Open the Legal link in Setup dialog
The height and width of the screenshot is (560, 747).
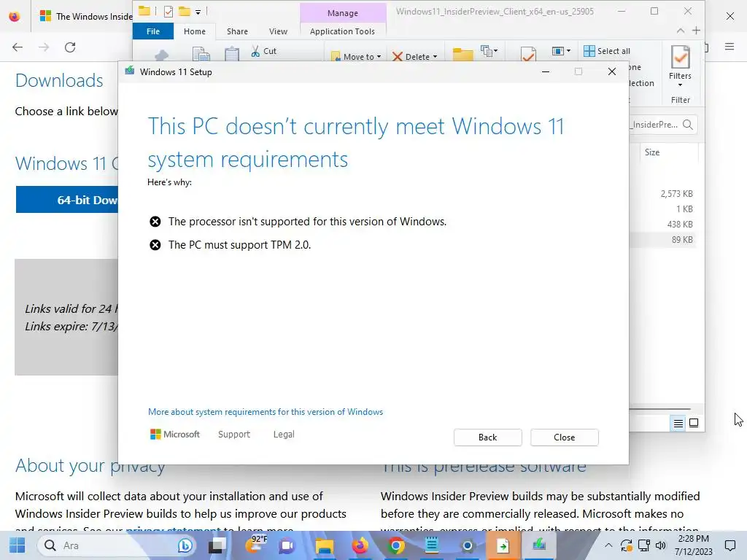[x=284, y=435]
